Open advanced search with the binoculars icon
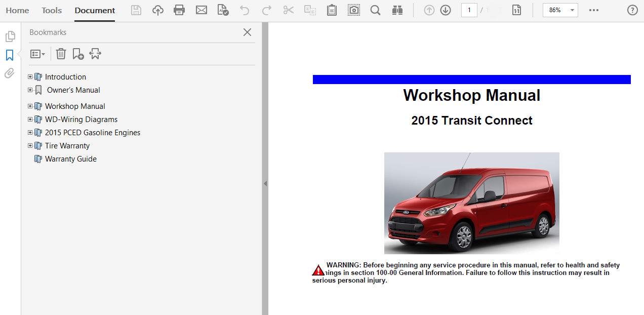Viewport: 644px width, 315px height. click(397, 10)
